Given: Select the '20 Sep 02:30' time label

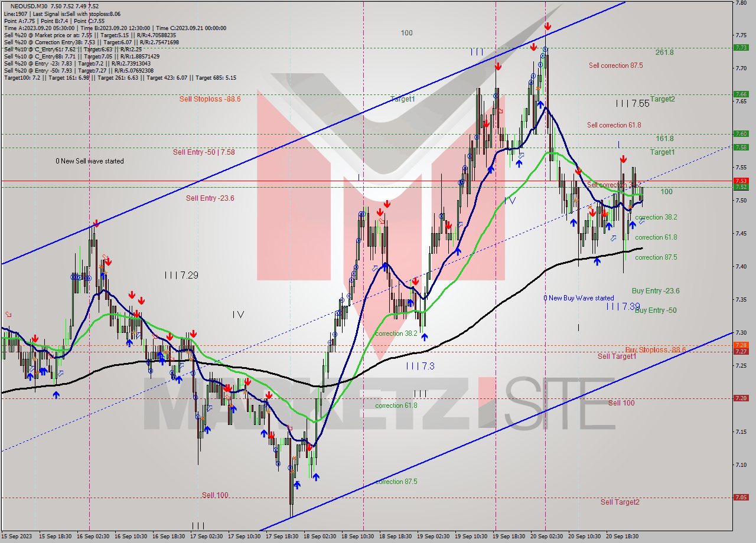Looking at the screenshot, I should pos(547,537).
